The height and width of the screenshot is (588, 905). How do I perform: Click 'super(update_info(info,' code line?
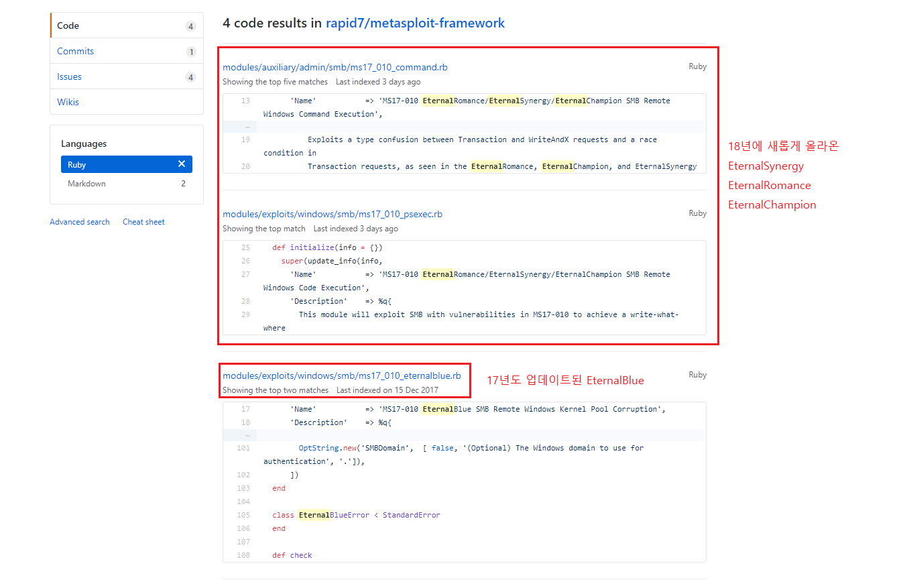(332, 261)
